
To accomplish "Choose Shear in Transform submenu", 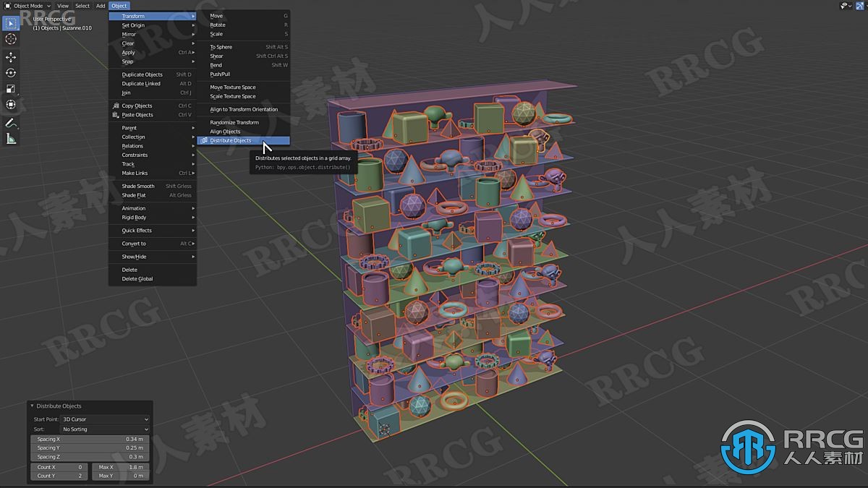I will coord(244,56).
